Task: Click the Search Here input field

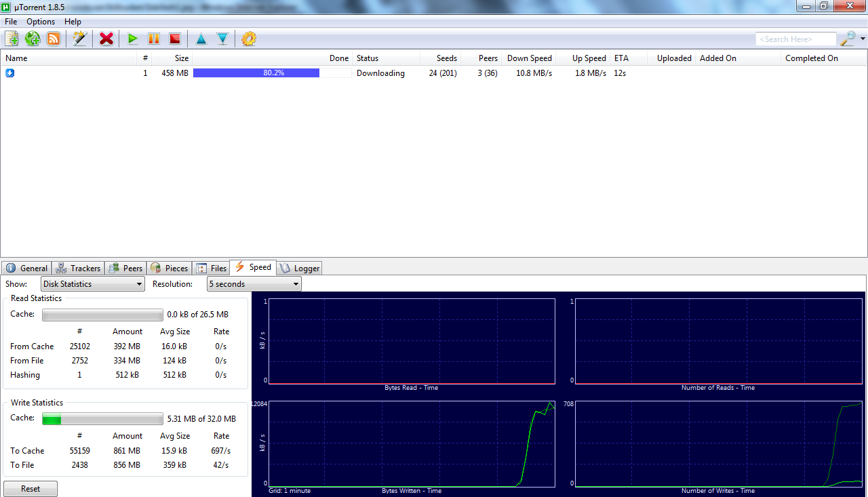Action: pos(796,39)
